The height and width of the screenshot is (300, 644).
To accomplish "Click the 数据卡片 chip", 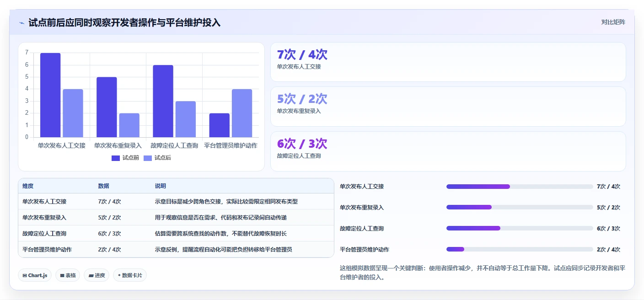I will pyautogui.click(x=130, y=275).
